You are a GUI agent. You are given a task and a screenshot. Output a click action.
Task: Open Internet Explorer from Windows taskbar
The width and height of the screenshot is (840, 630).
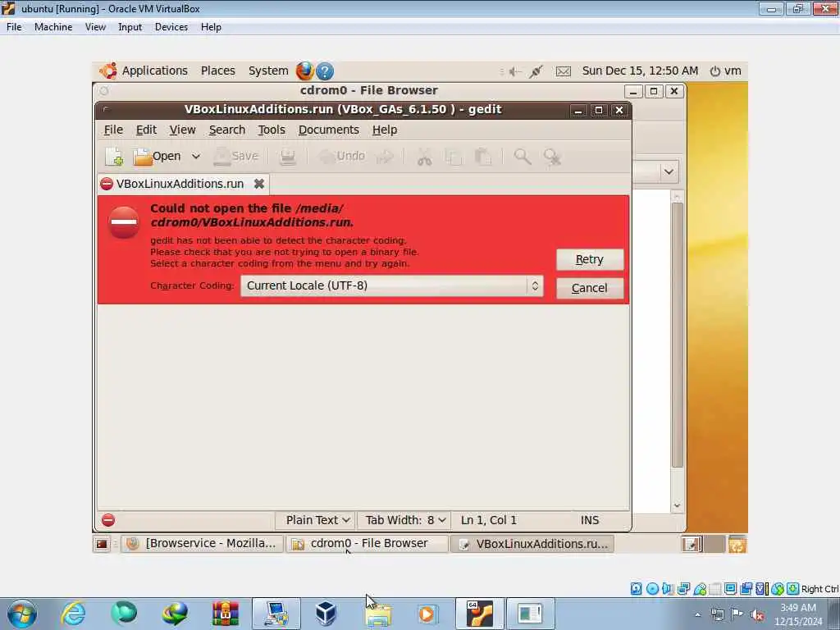click(x=73, y=614)
